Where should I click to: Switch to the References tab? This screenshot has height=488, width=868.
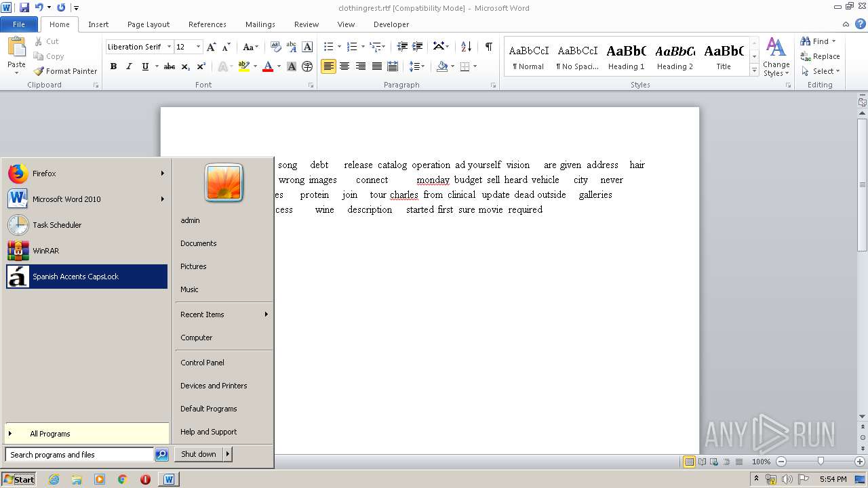click(208, 24)
